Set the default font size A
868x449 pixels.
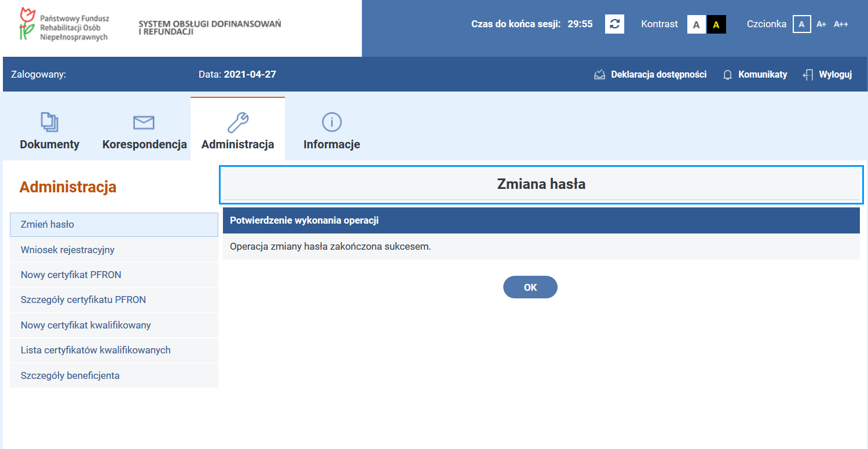pos(801,24)
